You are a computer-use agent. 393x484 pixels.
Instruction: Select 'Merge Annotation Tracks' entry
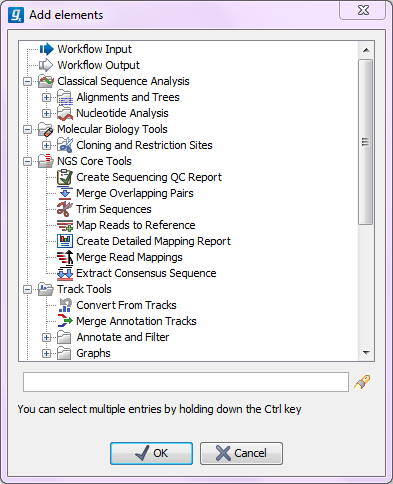136,321
